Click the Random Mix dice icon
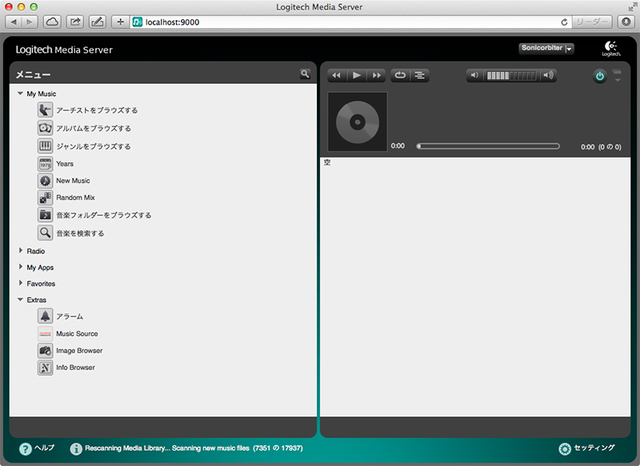 [x=45, y=197]
